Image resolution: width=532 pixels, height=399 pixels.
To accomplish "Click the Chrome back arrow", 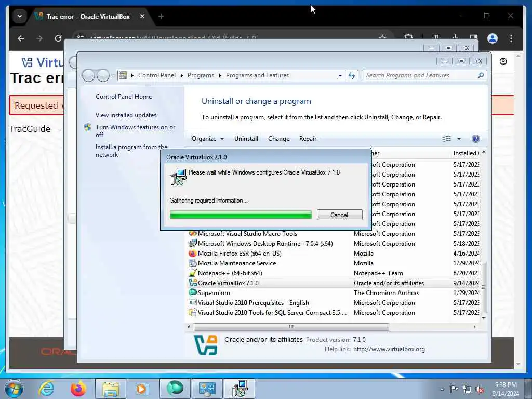I will click(x=21, y=38).
